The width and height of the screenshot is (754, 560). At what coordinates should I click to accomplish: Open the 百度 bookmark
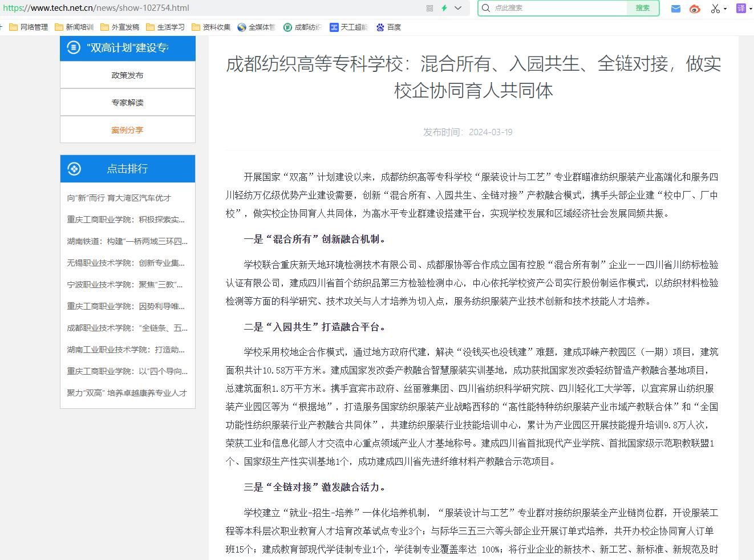388,27
